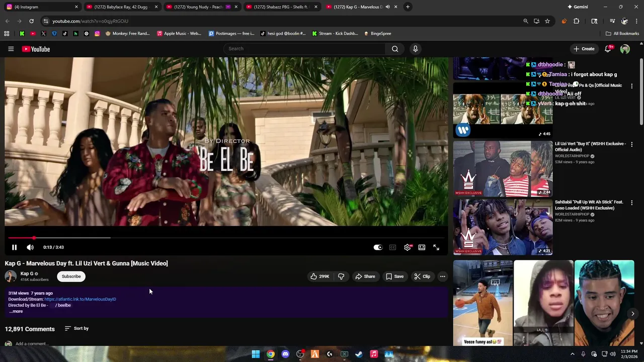
Task: Expand the description with ...more
Action: click(x=16, y=311)
